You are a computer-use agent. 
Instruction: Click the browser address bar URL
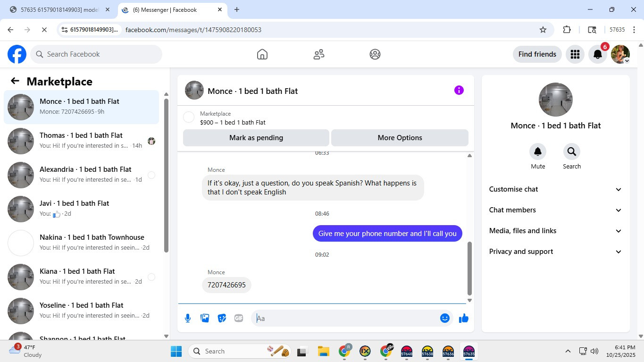pyautogui.click(x=193, y=30)
